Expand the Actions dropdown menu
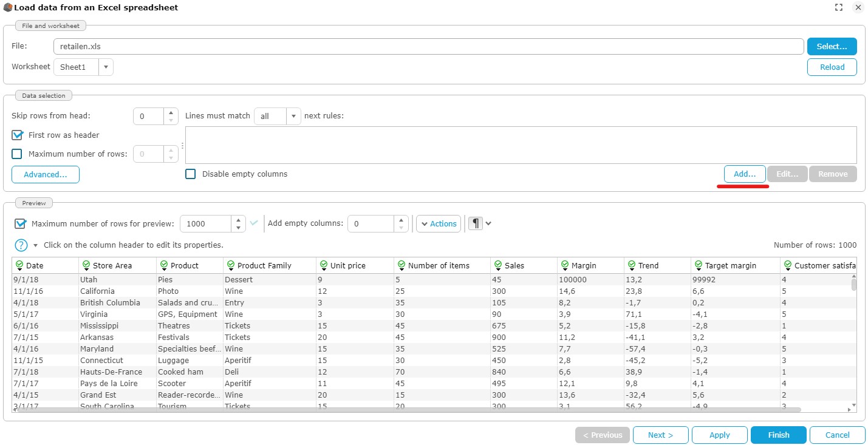The width and height of the screenshot is (868, 445). click(439, 223)
